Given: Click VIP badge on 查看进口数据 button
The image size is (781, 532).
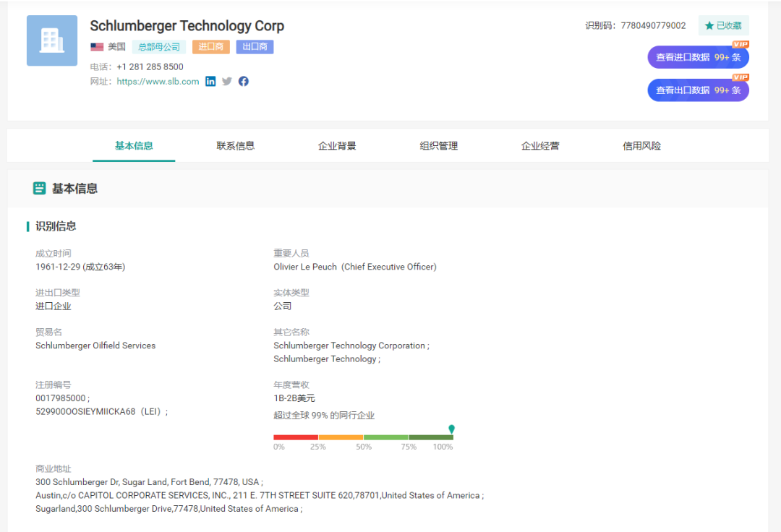Looking at the screenshot, I should (x=741, y=44).
